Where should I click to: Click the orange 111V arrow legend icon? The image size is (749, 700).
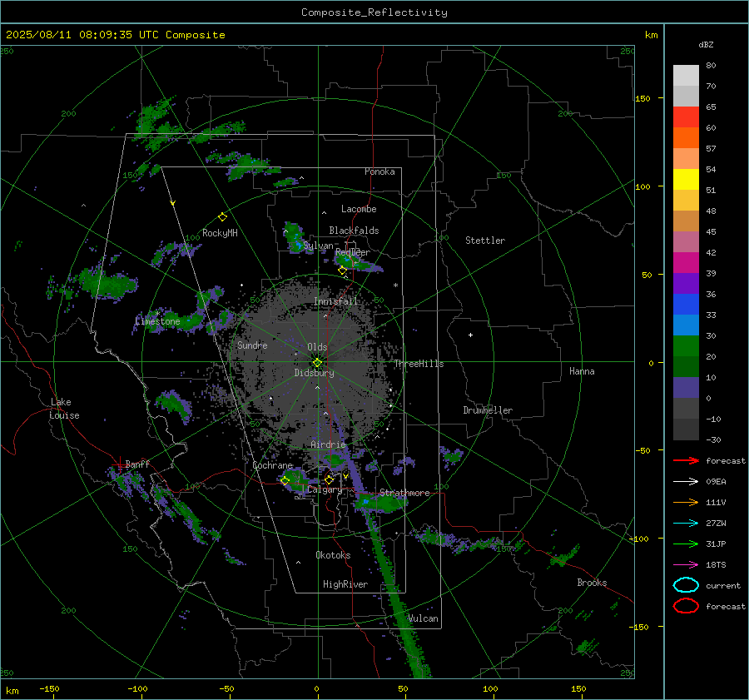coord(686,502)
